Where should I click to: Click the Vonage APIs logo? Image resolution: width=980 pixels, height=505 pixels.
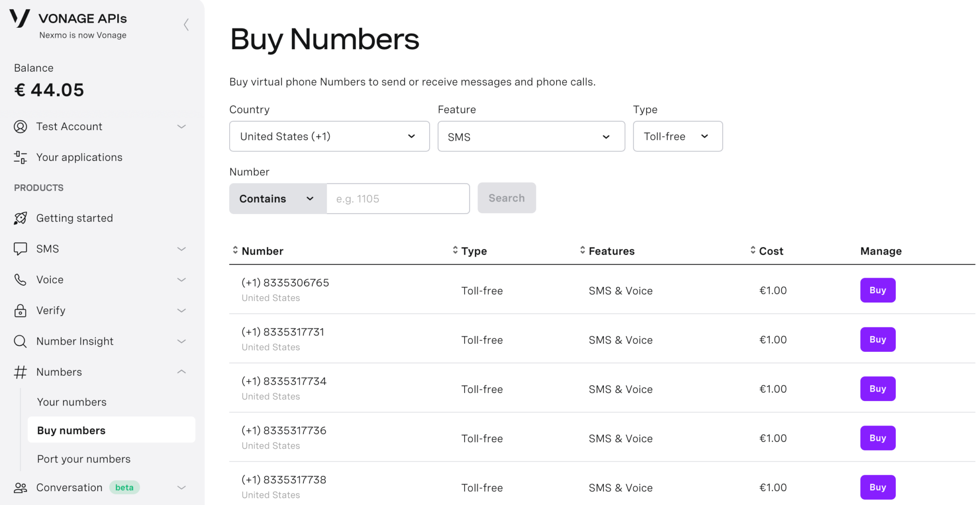19,19
